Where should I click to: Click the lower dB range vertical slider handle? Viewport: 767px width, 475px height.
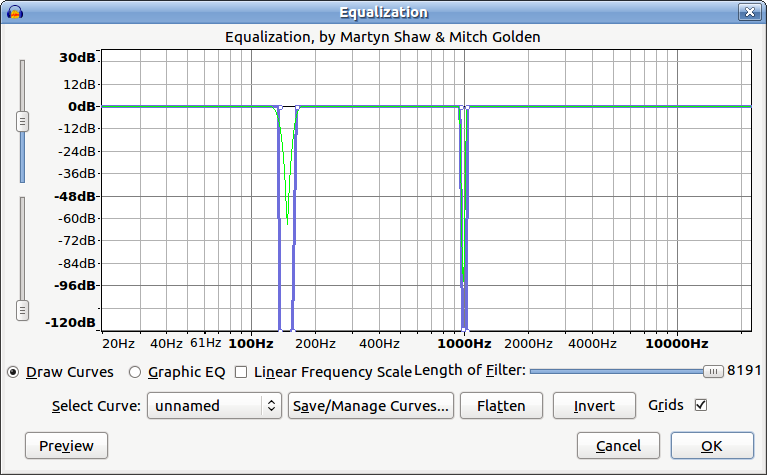point(22,310)
